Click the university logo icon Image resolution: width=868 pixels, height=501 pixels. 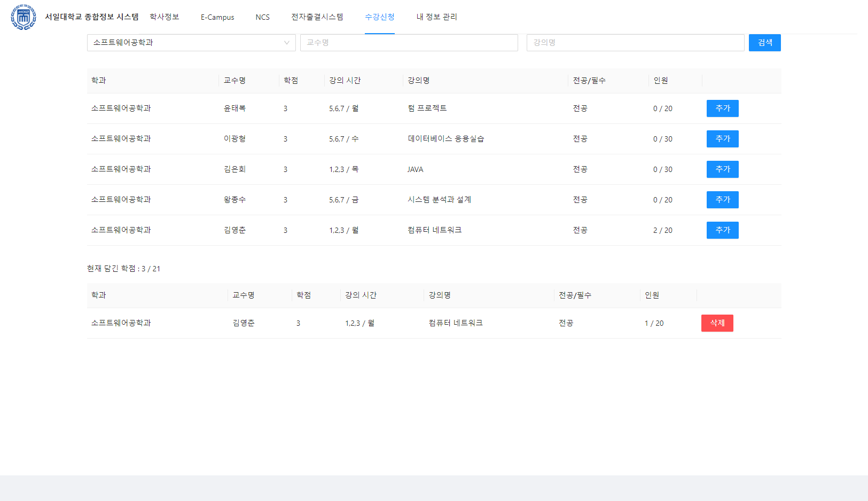22,17
